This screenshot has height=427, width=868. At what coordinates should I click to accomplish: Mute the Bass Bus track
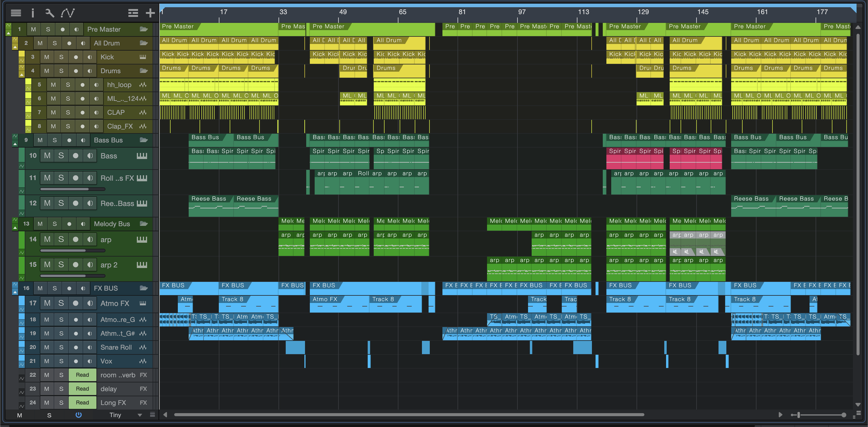pos(40,140)
